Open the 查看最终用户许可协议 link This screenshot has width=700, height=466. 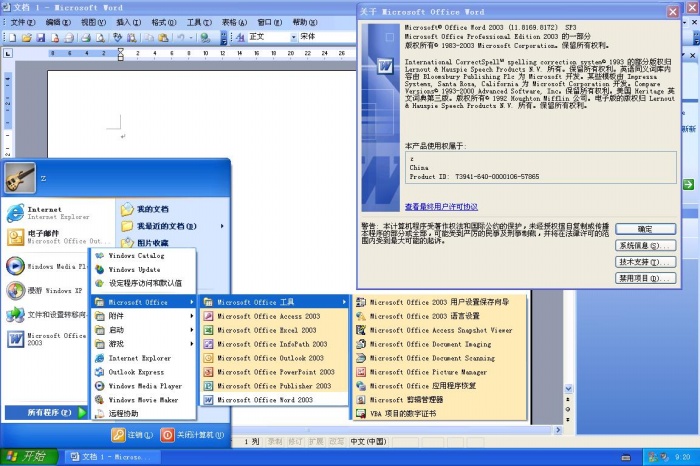click(x=448, y=206)
